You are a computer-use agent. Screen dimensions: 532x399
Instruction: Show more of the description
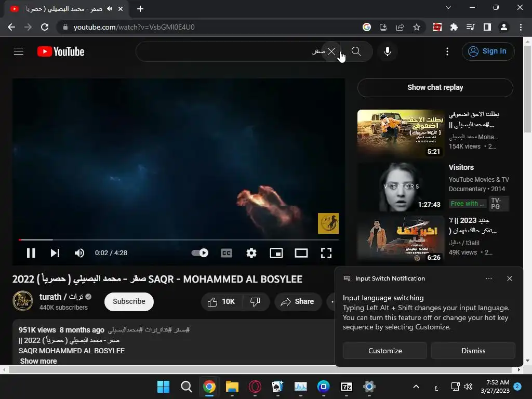click(x=38, y=361)
